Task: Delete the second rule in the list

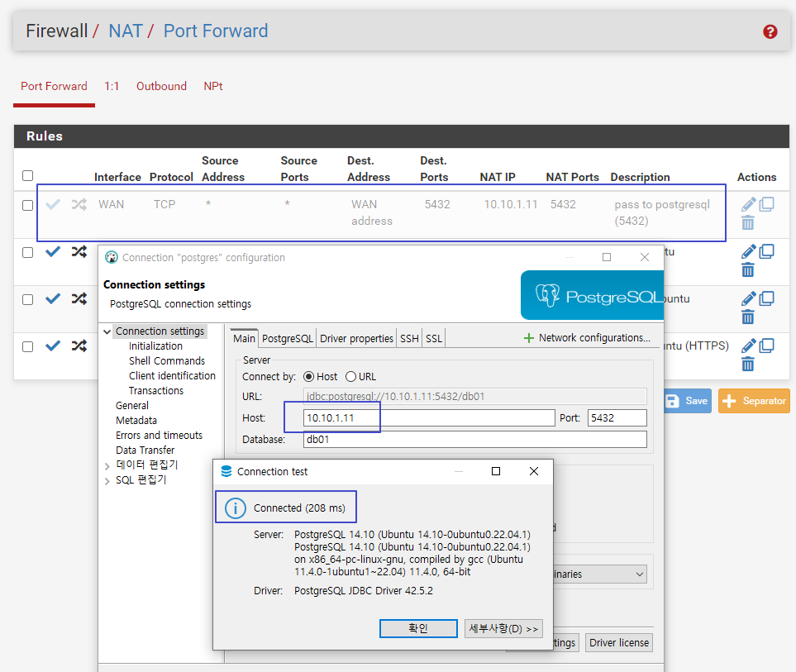Action: pos(748,269)
